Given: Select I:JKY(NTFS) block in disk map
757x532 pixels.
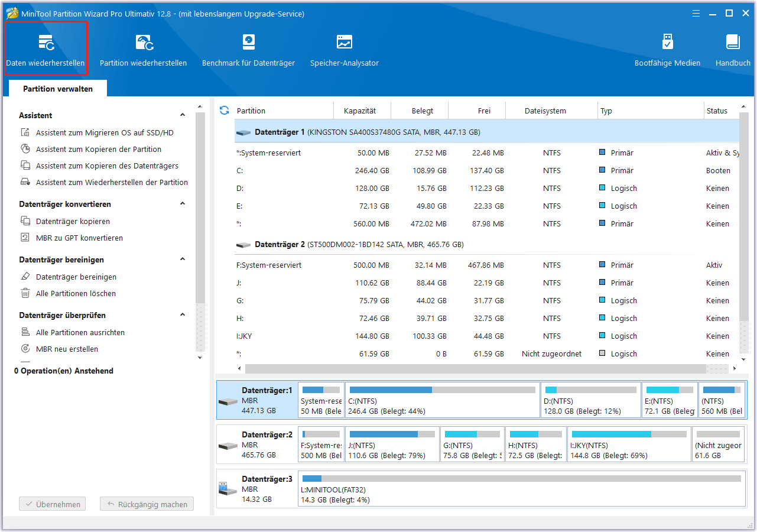Looking at the screenshot, I should click(629, 444).
